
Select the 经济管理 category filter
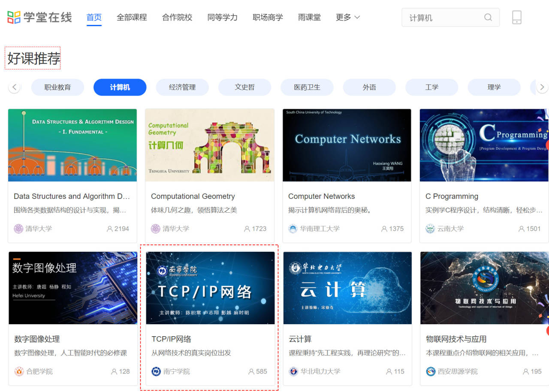click(x=182, y=87)
